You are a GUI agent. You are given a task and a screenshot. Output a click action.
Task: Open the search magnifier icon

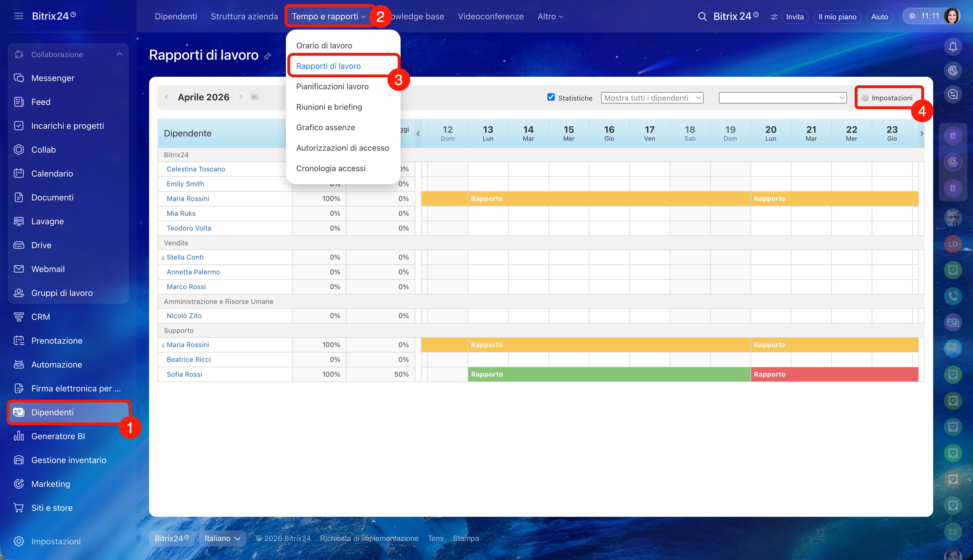pos(702,16)
